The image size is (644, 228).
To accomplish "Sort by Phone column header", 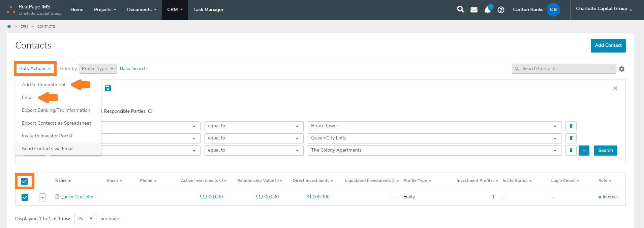I will [x=148, y=181].
